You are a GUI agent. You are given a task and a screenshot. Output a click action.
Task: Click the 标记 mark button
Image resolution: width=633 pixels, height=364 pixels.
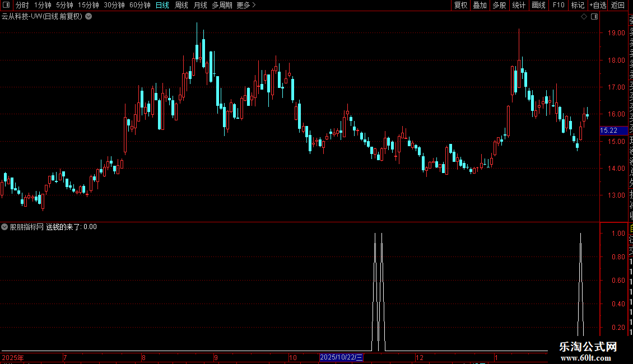coord(578,5)
